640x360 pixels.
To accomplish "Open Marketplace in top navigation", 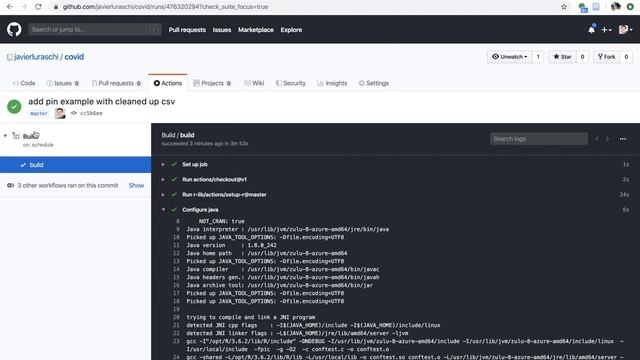I will click(256, 30).
